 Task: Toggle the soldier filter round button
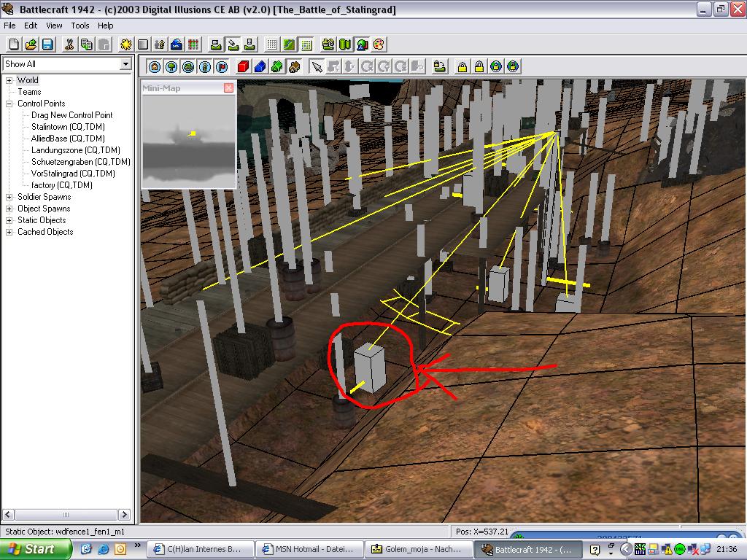pos(205,66)
